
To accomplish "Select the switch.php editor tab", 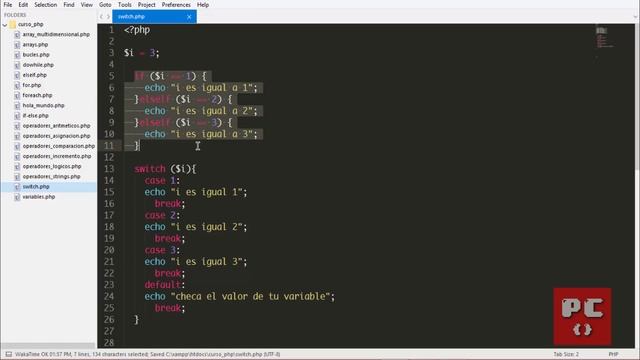I will 154,17.
